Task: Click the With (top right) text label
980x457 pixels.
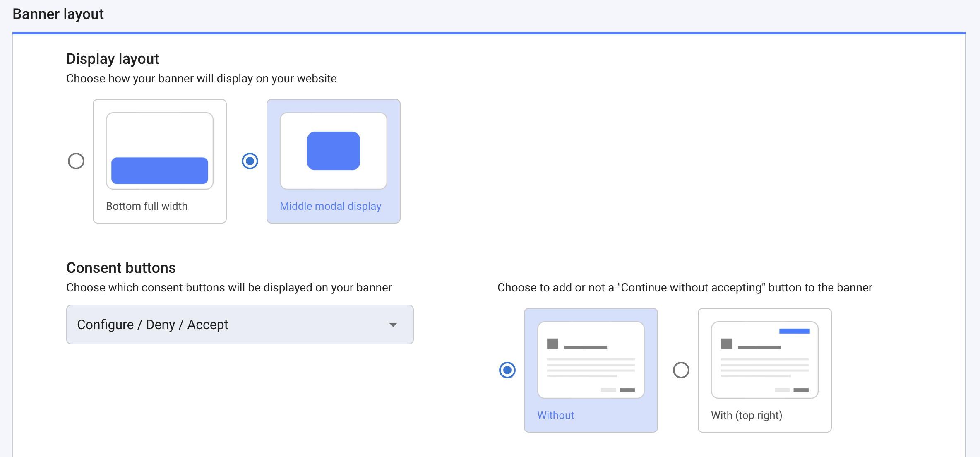Action: coord(746,415)
